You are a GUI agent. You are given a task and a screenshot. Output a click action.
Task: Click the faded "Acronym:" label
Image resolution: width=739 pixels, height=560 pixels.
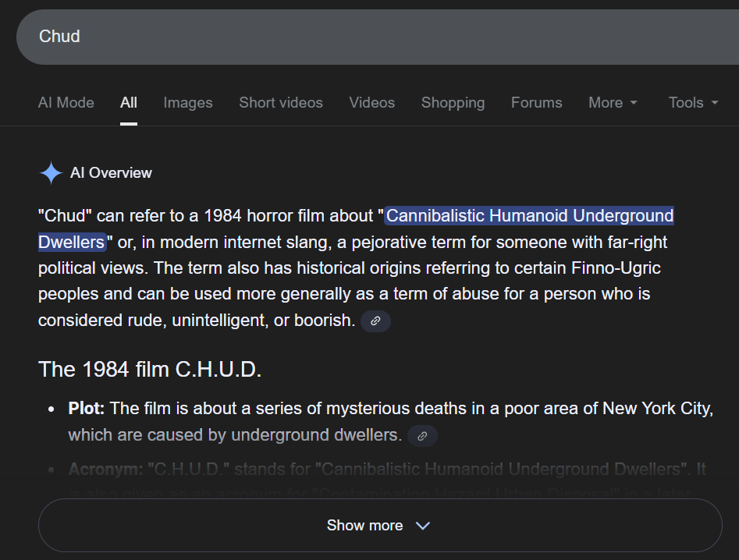[x=105, y=469]
